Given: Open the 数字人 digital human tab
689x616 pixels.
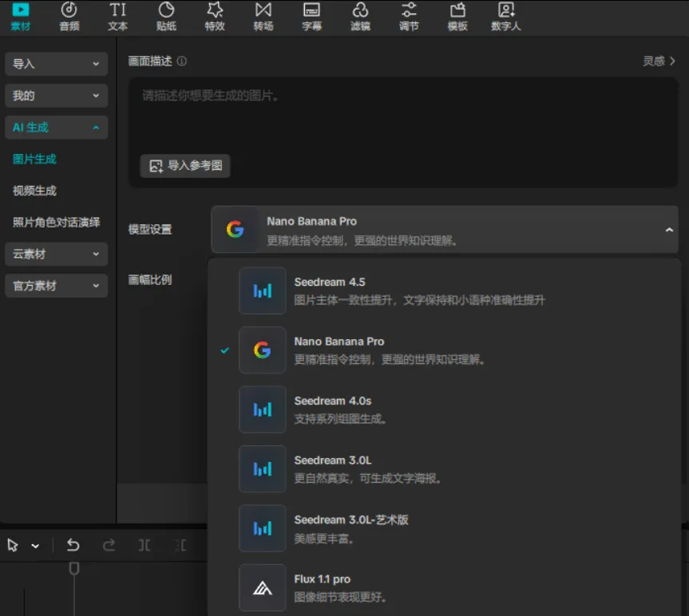Looking at the screenshot, I should click(x=505, y=18).
